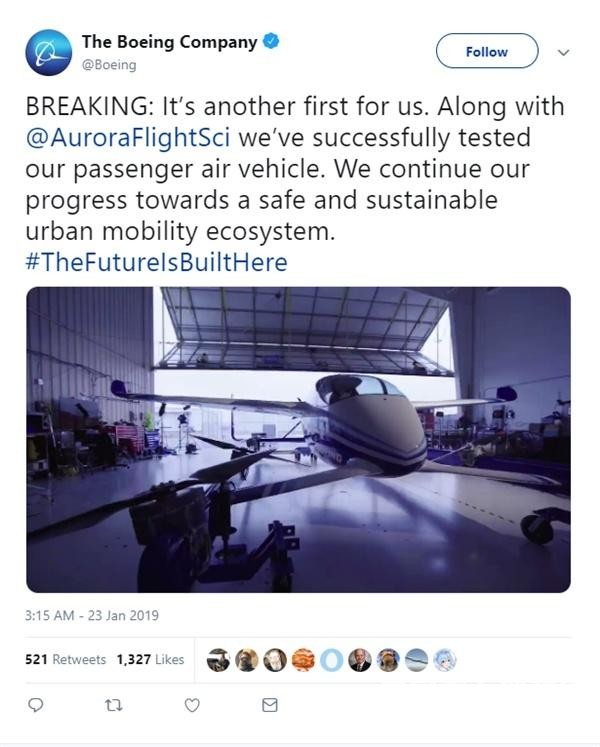
Task: Like the tweet with the heart icon
Action: point(192,705)
